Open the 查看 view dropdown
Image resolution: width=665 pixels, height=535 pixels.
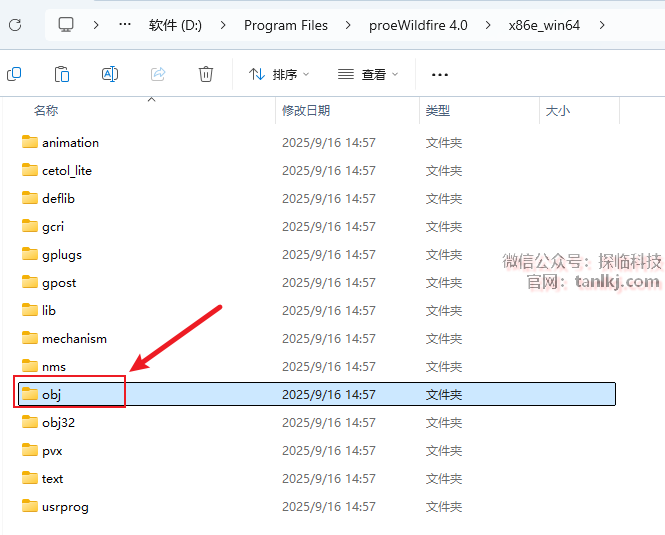point(368,74)
